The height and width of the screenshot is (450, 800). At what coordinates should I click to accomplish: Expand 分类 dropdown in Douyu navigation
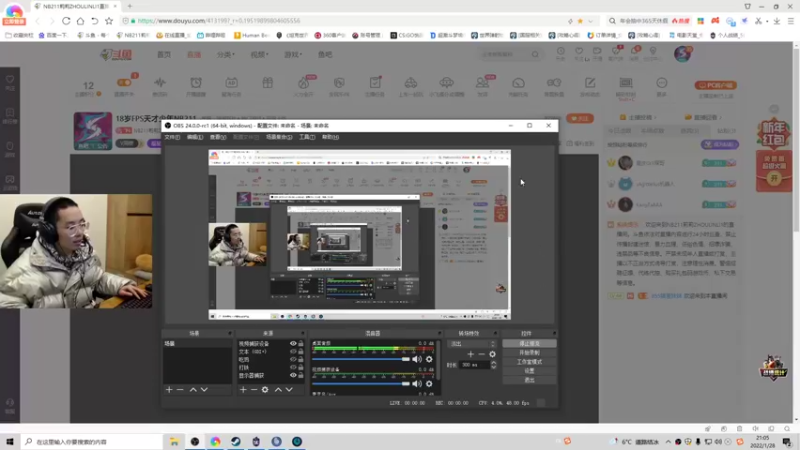226,55
